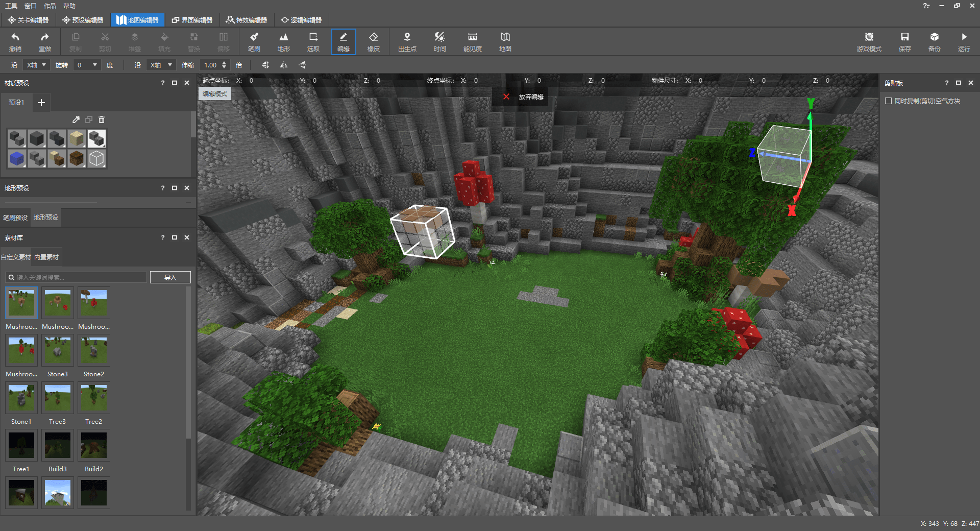Open the rotation degree dropdown
980x531 pixels.
tap(87, 65)
